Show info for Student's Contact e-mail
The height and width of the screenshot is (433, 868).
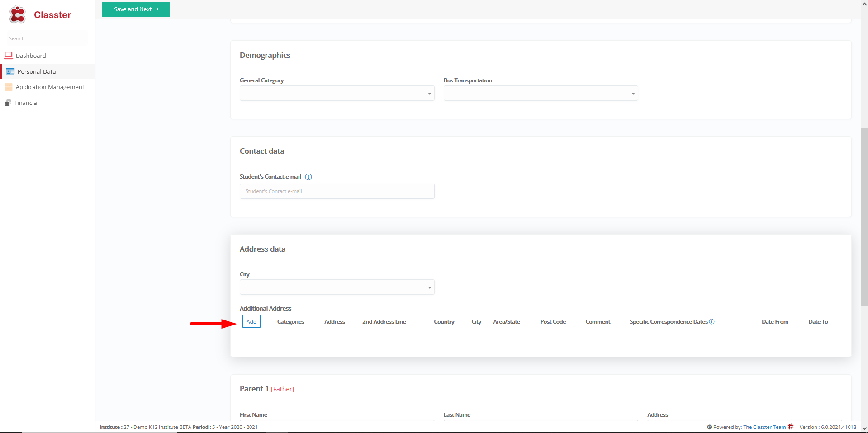tap(308, 177)
